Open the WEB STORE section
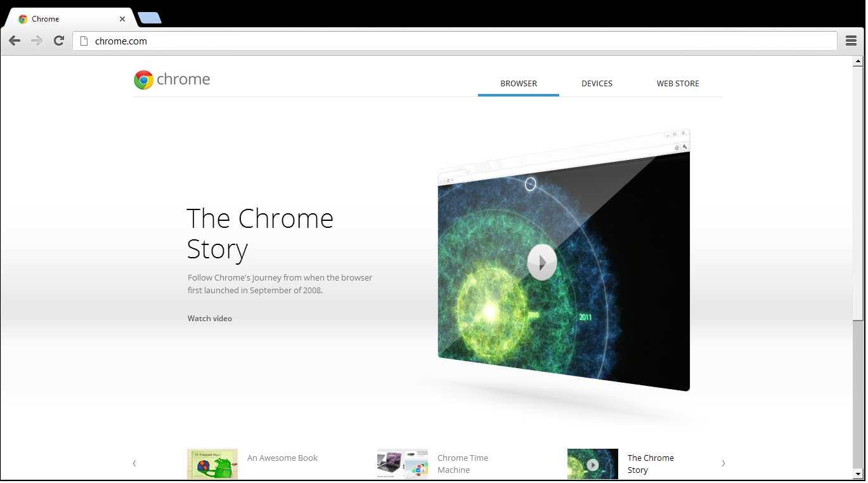Viewport: 868px width, 483px height. click(x=678, y=84)
